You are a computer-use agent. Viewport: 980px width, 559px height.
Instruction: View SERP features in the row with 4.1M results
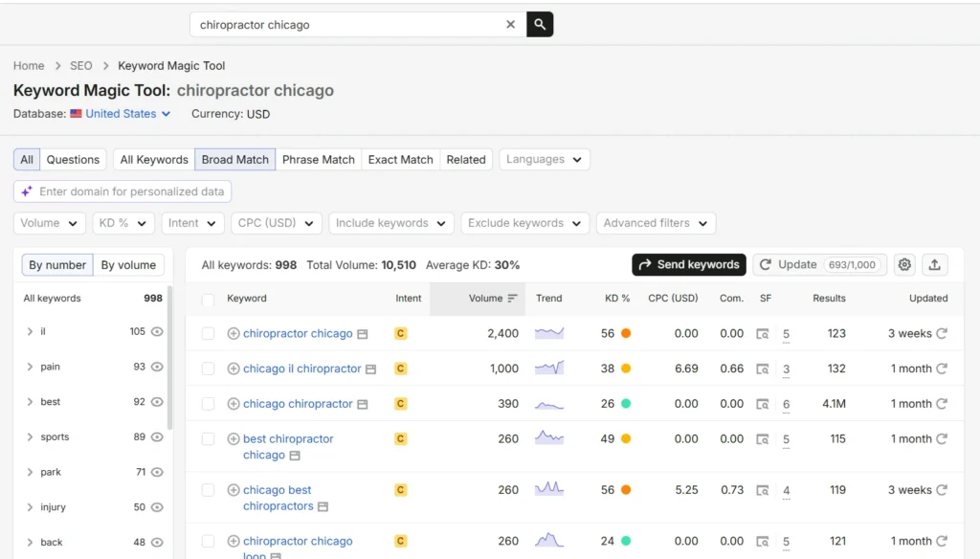(x=763, y=404)
